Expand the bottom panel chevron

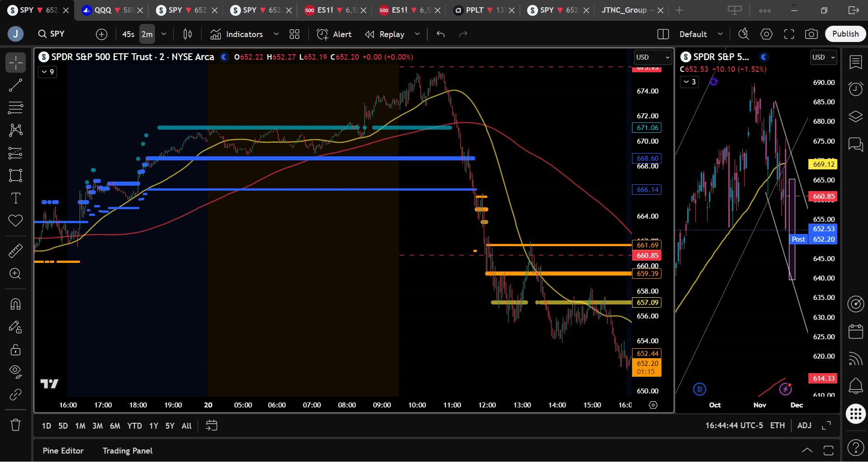[807, 450]
